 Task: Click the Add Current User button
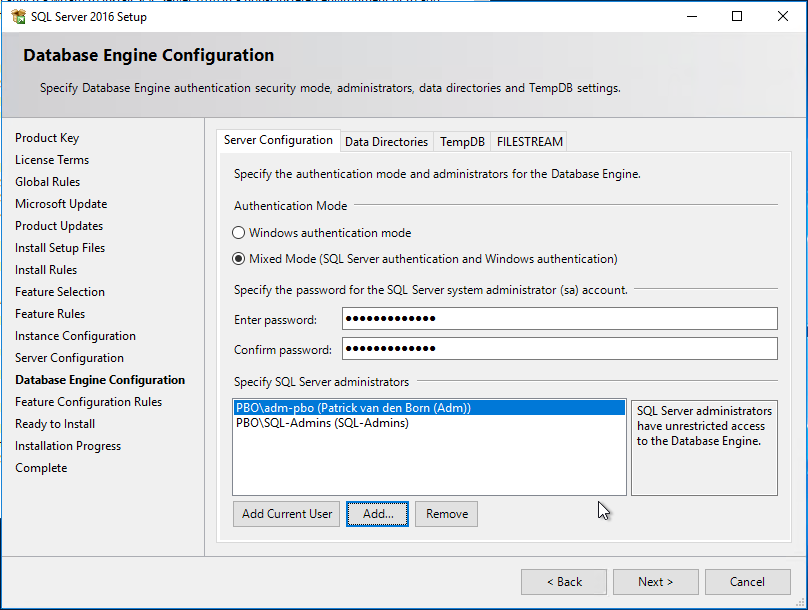click(287, 514)
